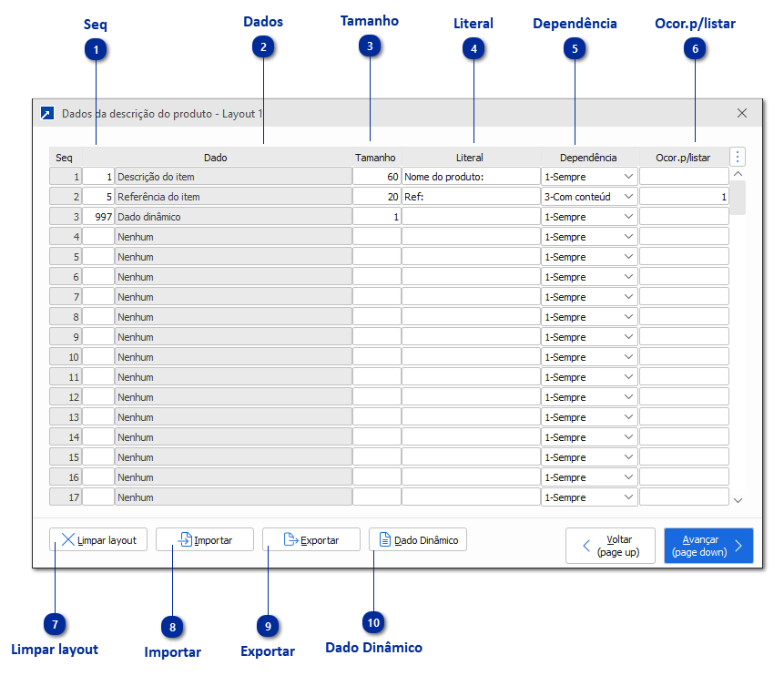The height and width of the screenshot is (676, 784).
Task: Click the blue arrow window icon in title bar
Action: tap(47, 114)
